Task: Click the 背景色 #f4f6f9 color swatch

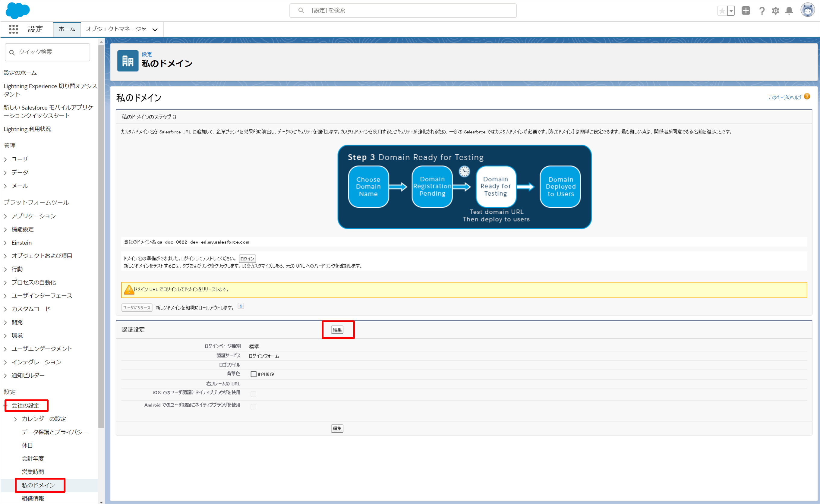Action: pyautogui.click(x=253, y=374)
